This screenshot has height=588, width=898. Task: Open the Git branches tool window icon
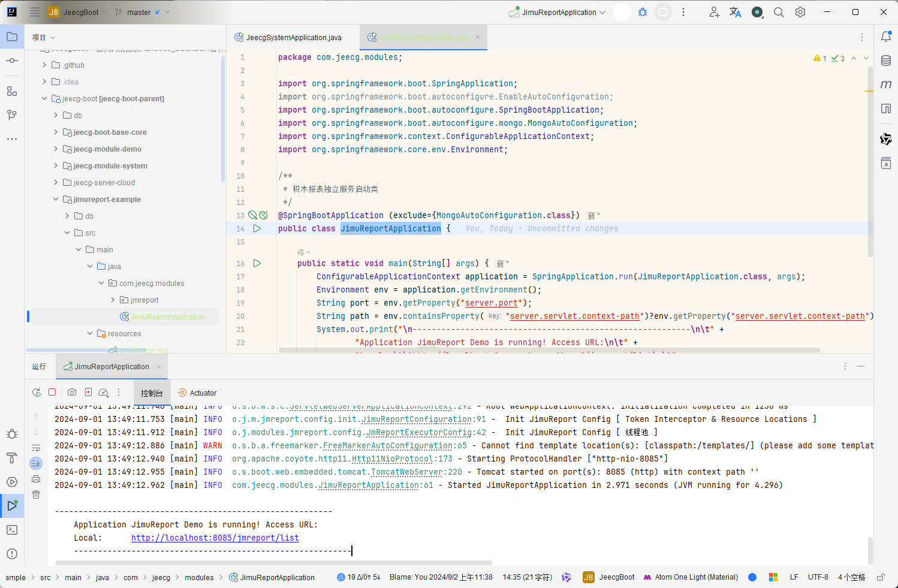point(12,114)
